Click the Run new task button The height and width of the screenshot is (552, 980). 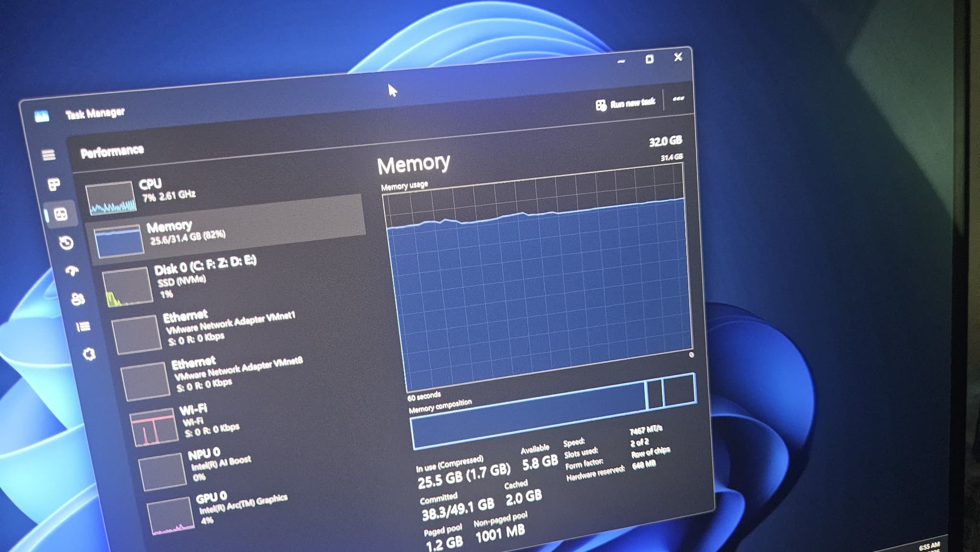tap(627, 101)
